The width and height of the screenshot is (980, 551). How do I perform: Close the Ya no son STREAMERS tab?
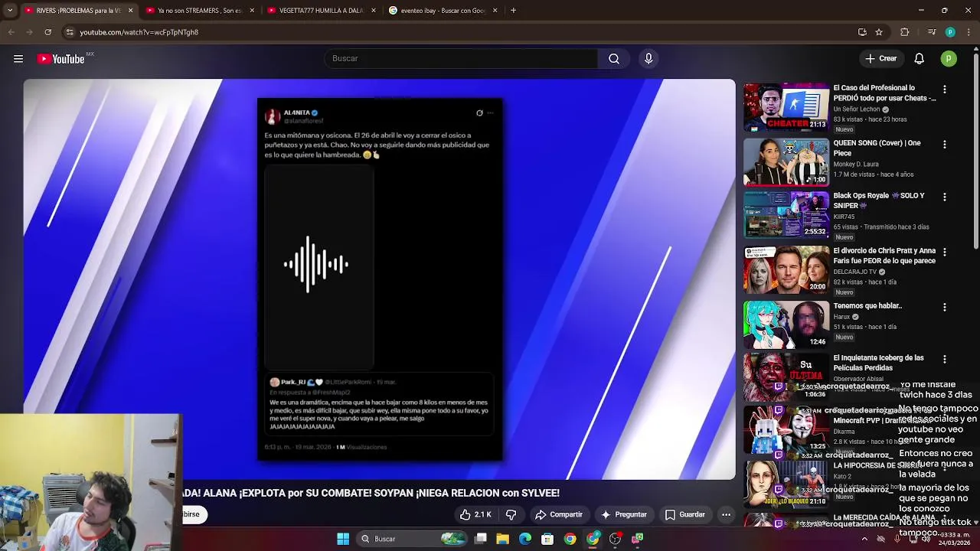coord(252,11)
